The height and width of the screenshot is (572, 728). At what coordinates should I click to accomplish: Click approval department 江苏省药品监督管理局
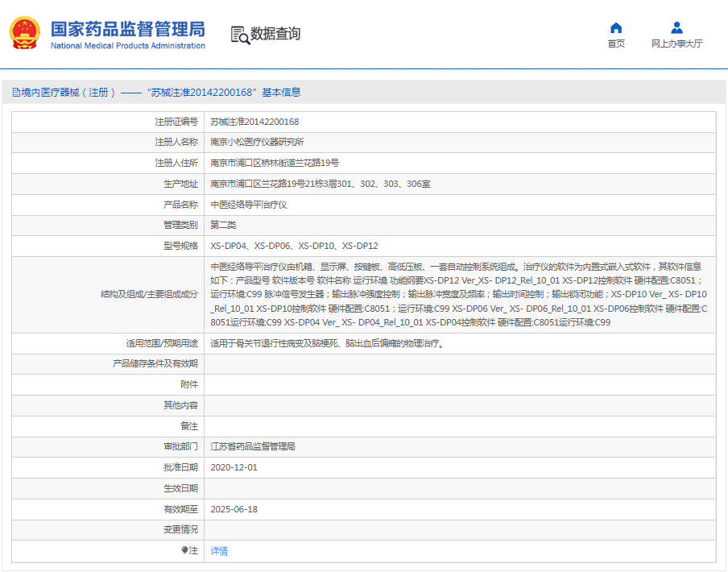tap(253, 446)
